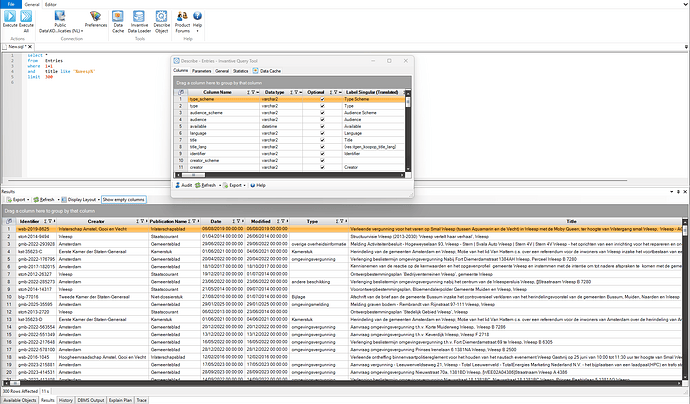Toggle Optional checkbox for available row
The height and width of the screenshot is (404, 690).
click(322, 127)
